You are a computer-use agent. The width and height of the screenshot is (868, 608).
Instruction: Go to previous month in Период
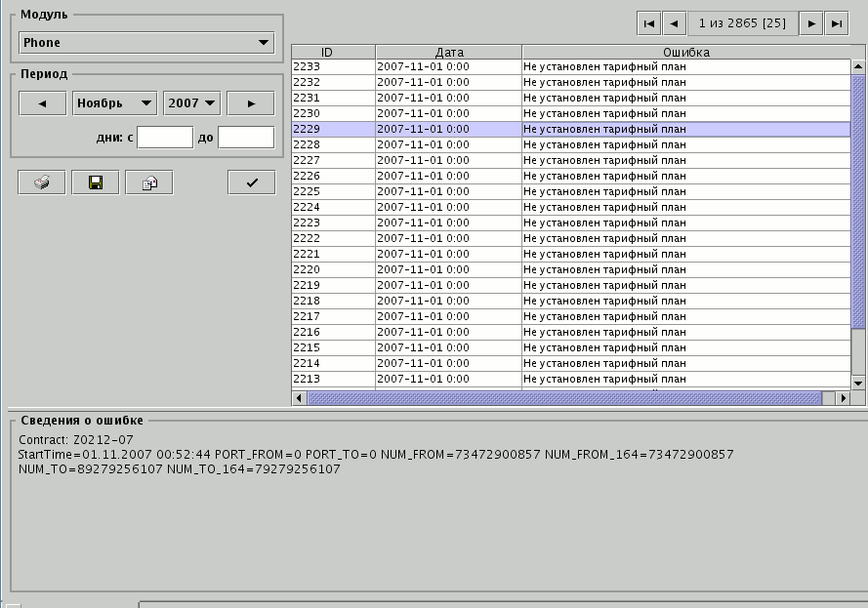pyautogui.click(x=42, y=103)
